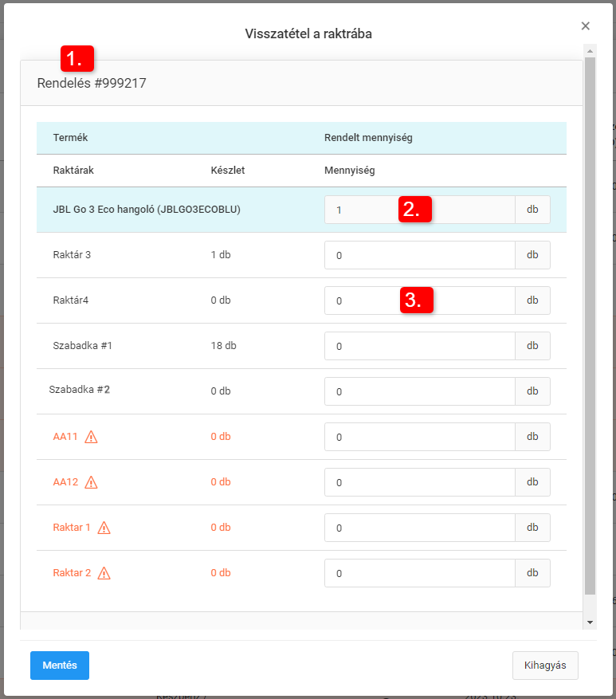Select the AA12 quantity input
The image size is (616, 699).
pyautogui.click(x=419, y=483)
